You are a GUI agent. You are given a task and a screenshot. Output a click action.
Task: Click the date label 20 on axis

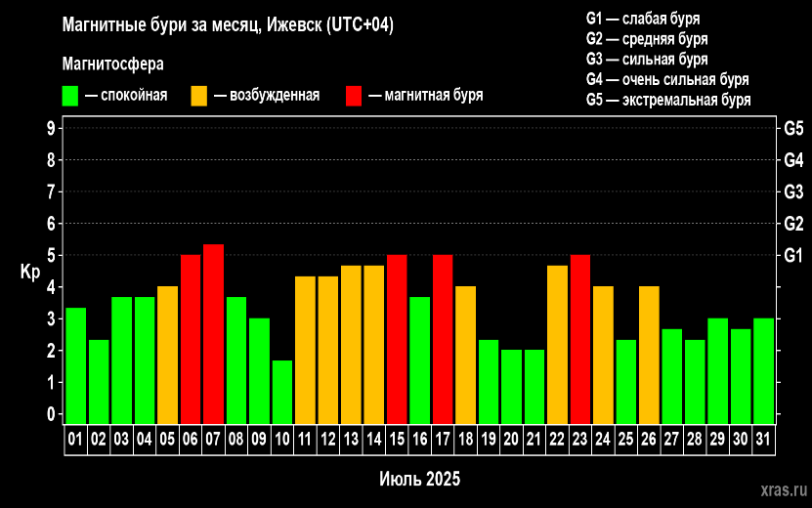(511, 440)
